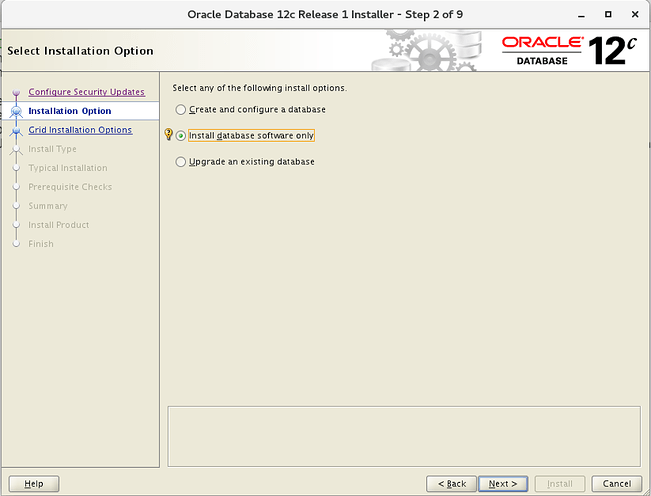Go back with the Back button
This screenshot has width=651, height=496.
pos(452,484)
